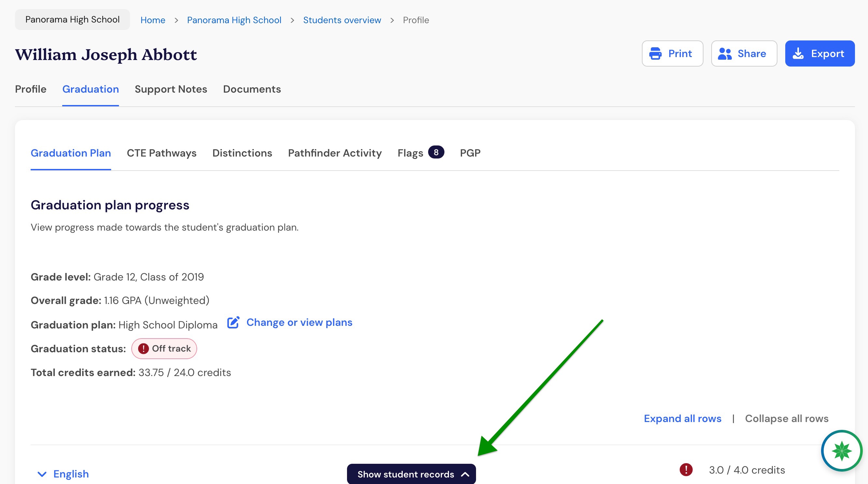Click the Off track status badge
Viewport: 868px width, 484px height.
coord(164,348)
